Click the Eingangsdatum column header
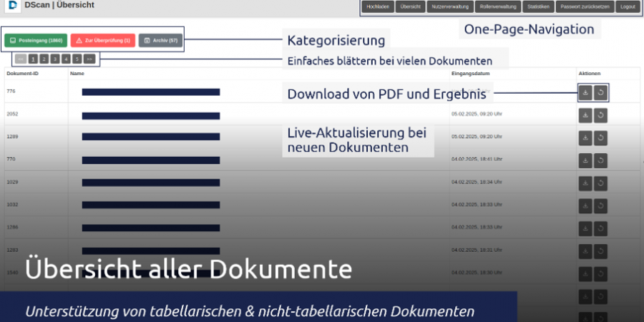The width and height of the screenshot is (644, 322). point(470,74)
